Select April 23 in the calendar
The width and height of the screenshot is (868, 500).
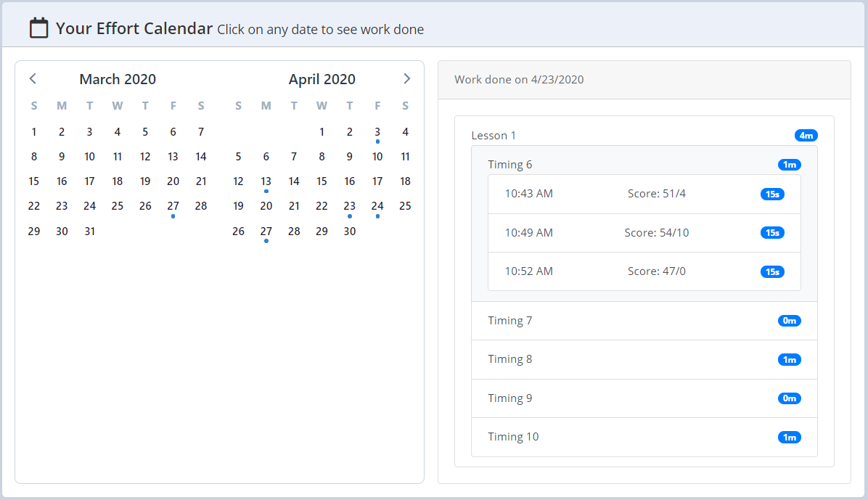[x=350, y=206]
